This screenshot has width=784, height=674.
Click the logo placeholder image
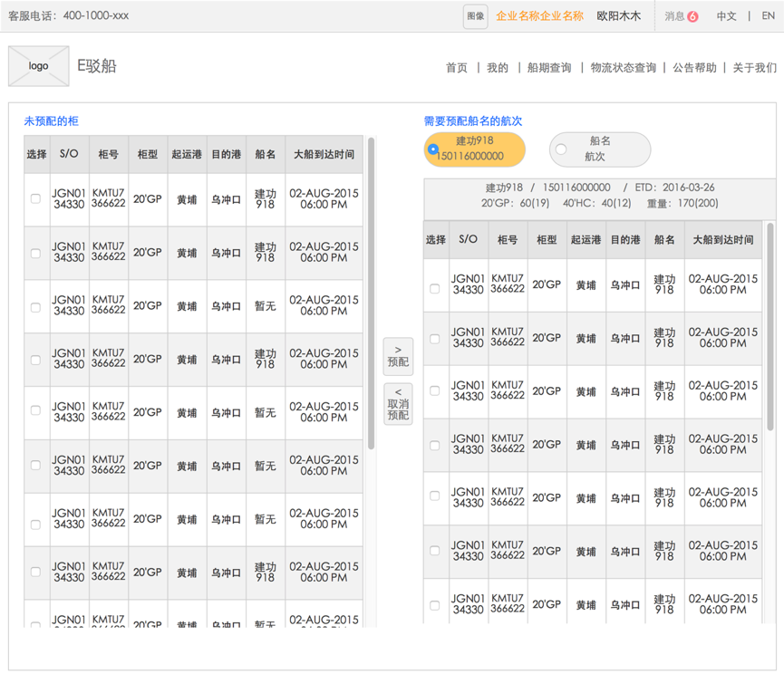(38, 66)
